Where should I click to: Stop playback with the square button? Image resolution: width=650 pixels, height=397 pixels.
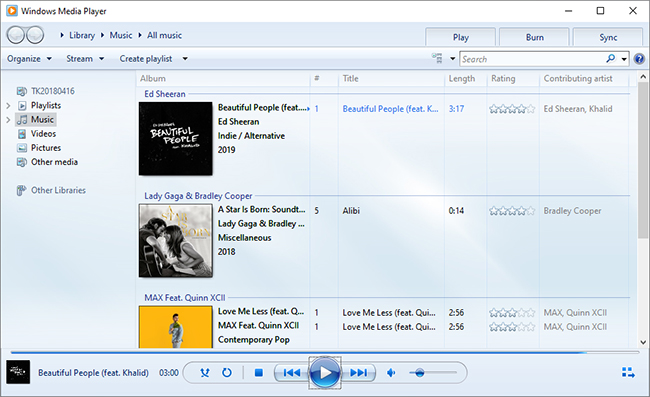coord(259,373)
